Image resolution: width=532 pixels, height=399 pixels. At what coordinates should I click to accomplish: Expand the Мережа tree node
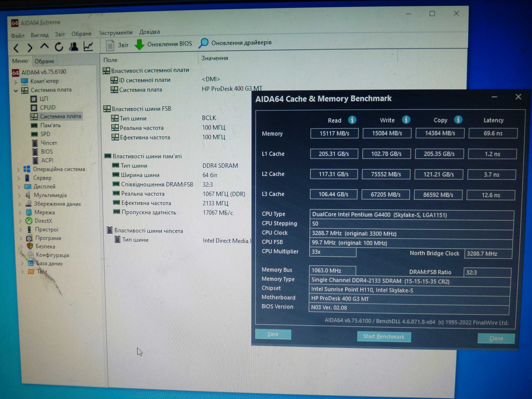click(x=20, y=213)
